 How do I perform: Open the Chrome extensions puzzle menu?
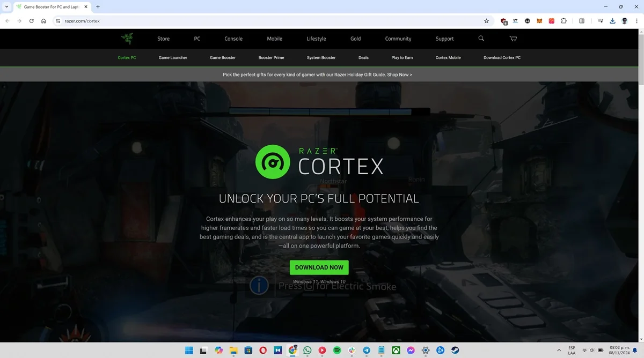[563, 20]
